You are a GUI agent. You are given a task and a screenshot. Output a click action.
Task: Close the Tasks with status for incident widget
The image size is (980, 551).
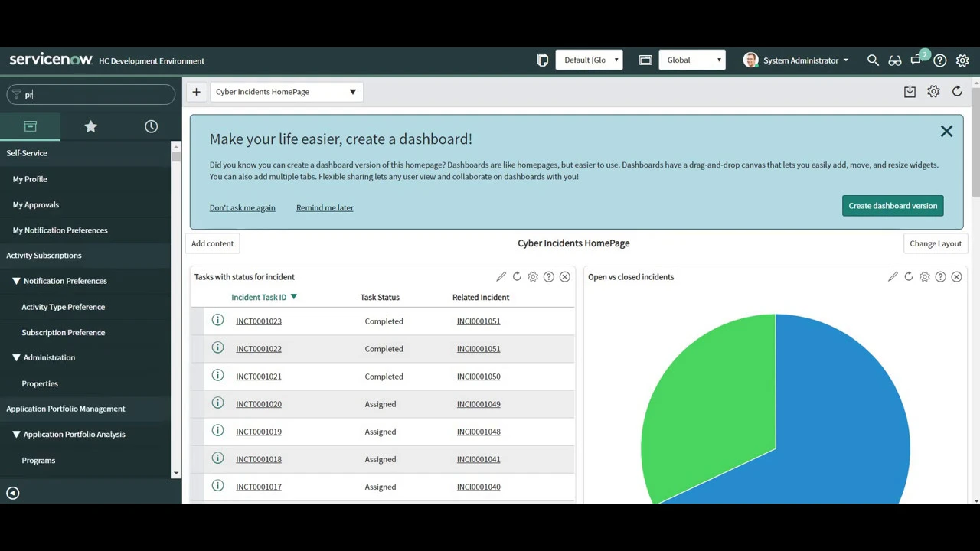pyautogui.click(x=565, y=277)
